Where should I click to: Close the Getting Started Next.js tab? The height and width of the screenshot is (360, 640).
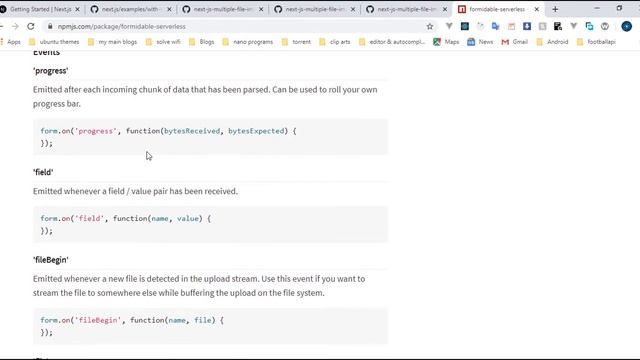coord(78,9)
